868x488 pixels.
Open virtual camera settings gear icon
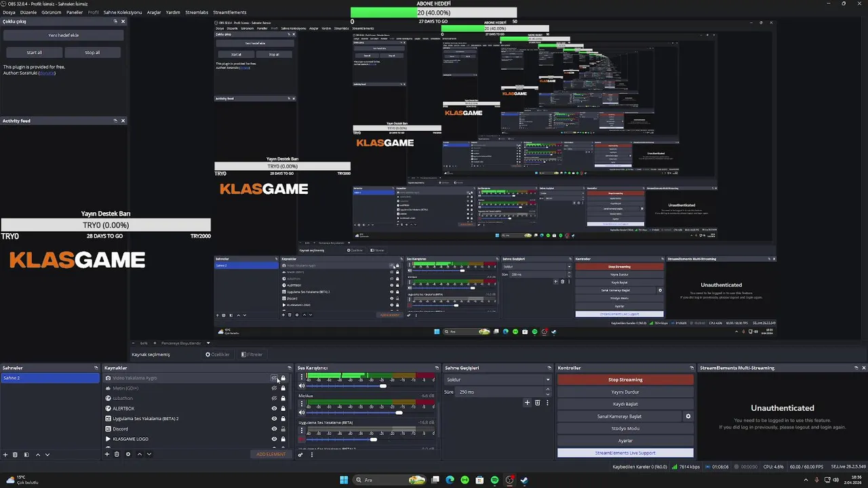tap(688, 416)
